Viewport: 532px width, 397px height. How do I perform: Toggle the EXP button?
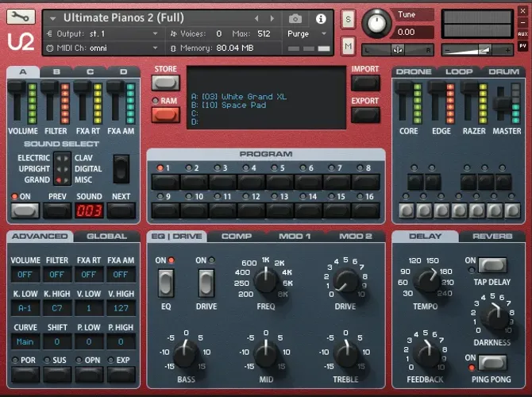(x=121, y=374)
